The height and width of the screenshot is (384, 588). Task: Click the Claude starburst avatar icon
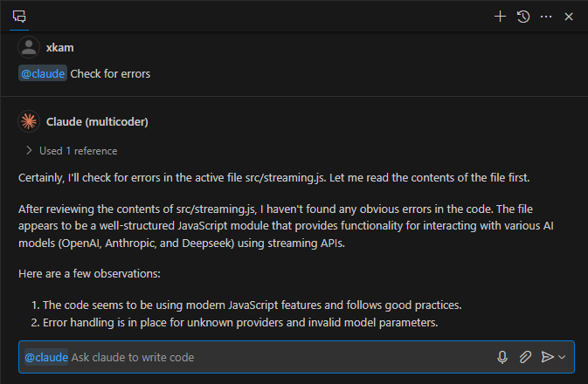coord(29,121)
